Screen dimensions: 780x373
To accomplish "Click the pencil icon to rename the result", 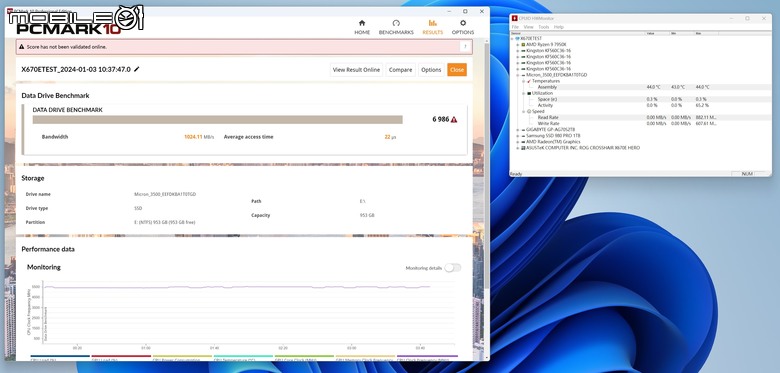I will (137, 70).
